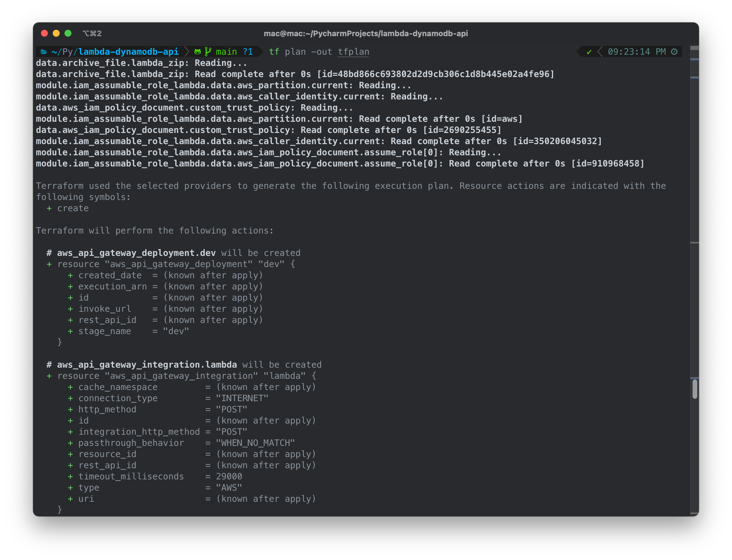Click the red close window button
The width and height of the screenshot is (732, 560).
pos(44,33)
